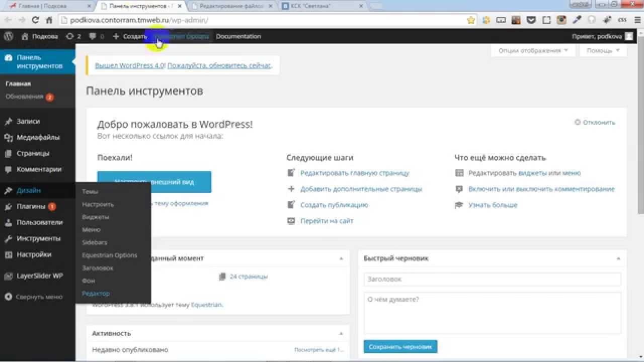Click the Заголовок draft title field
Viewport: 644px width, 362px height.
[493, 279]
